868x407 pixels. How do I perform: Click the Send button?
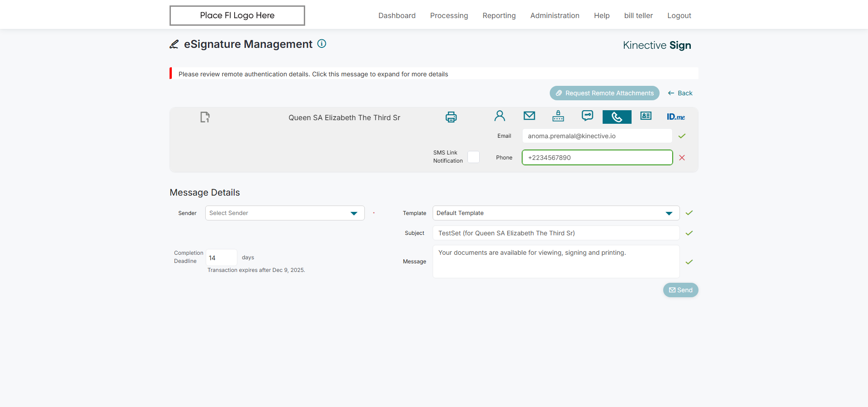[681, 290]
